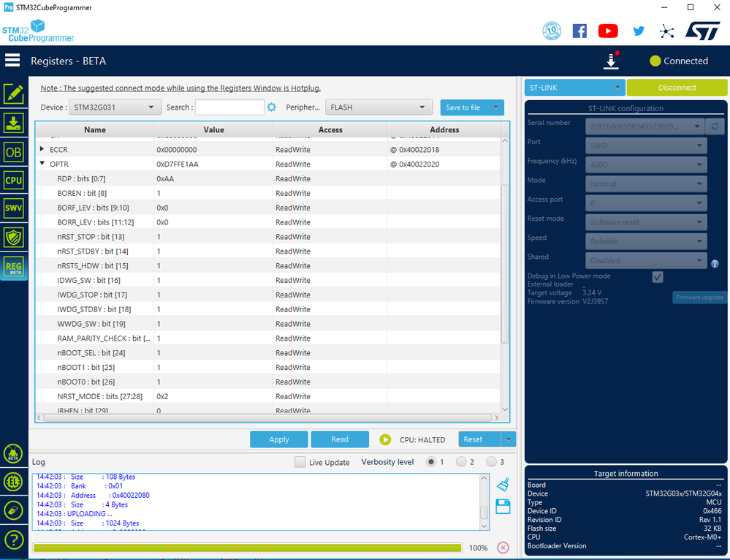Click the ST community network icon
Image resolution: width=730 pixels, height=560 pixels.
666,31
